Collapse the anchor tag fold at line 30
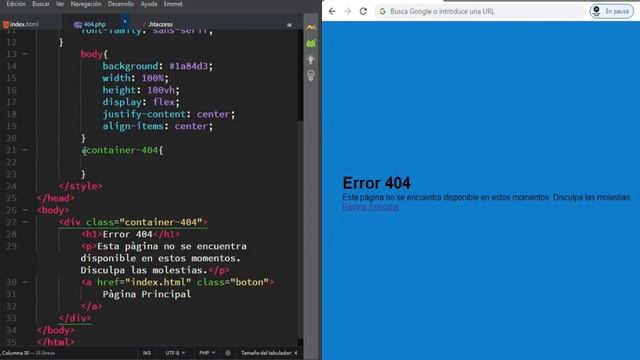Viewport: 640px width, 360px height. (25, 282)
